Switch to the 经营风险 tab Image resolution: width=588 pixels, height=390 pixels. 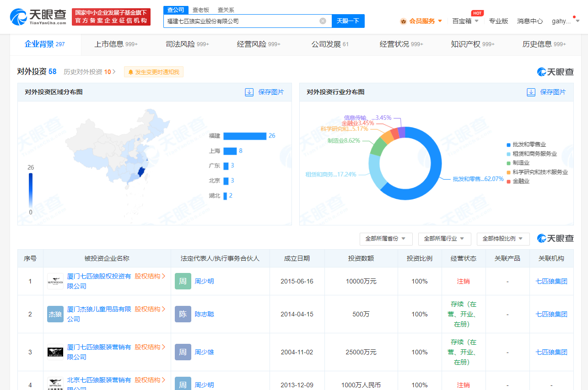259,44
